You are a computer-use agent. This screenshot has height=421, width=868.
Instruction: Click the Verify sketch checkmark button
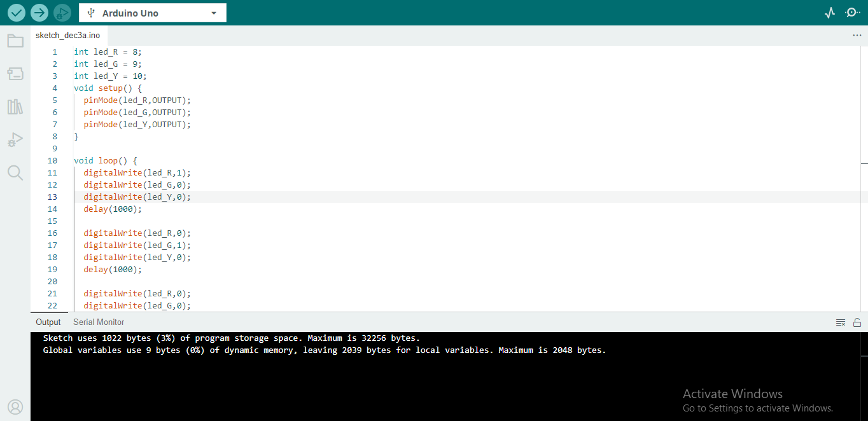tap(17, 13)
